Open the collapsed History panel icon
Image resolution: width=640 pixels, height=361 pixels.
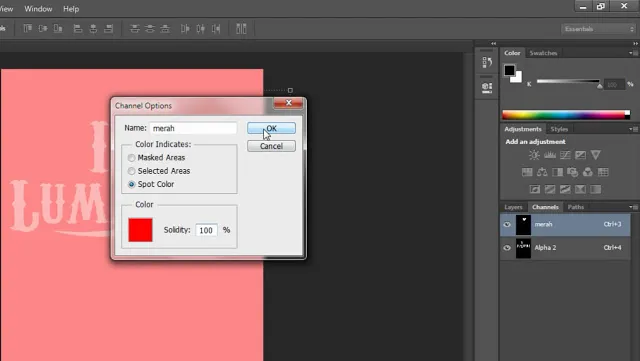point(487,62)
